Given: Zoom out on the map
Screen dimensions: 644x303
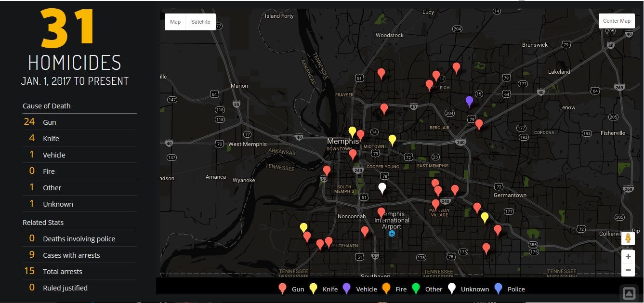Looking at the screenshot, I should [x=628, y=270].
